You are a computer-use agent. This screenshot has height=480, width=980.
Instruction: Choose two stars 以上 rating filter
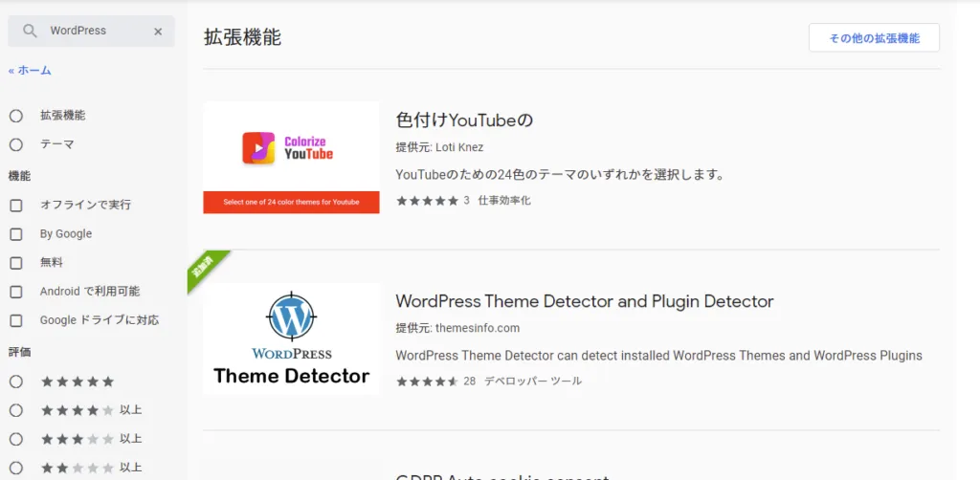[16, 468]
